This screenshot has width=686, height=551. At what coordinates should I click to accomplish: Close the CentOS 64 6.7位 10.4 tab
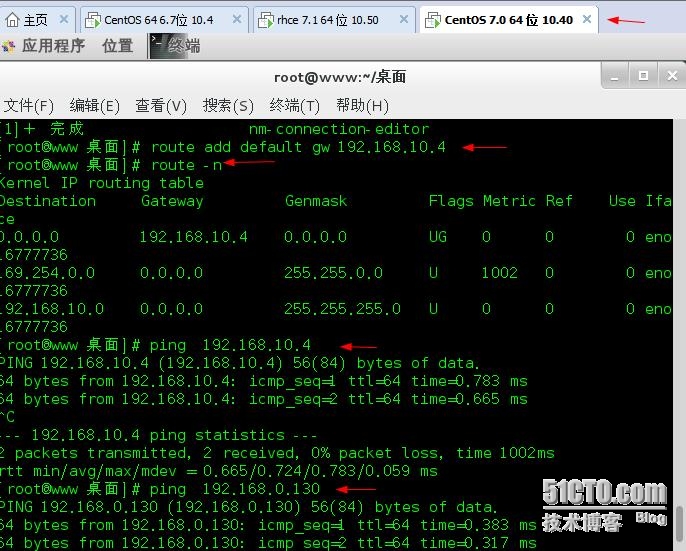click(x=237, y=19)
